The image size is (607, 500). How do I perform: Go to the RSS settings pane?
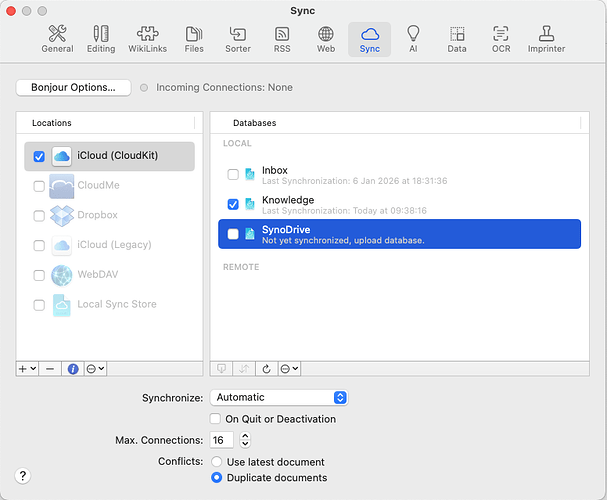click(x=282, y=38)
